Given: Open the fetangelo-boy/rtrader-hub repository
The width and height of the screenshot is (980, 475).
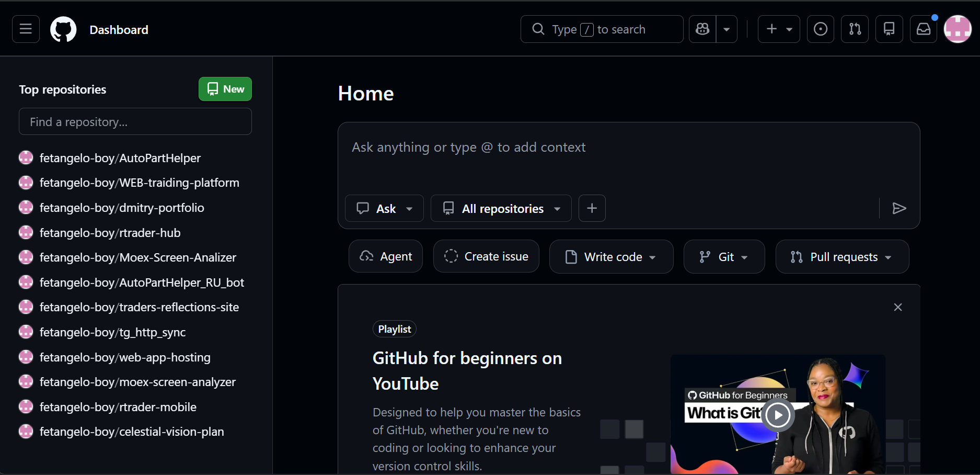Looking at the screenshot, I should coord(110,232).
